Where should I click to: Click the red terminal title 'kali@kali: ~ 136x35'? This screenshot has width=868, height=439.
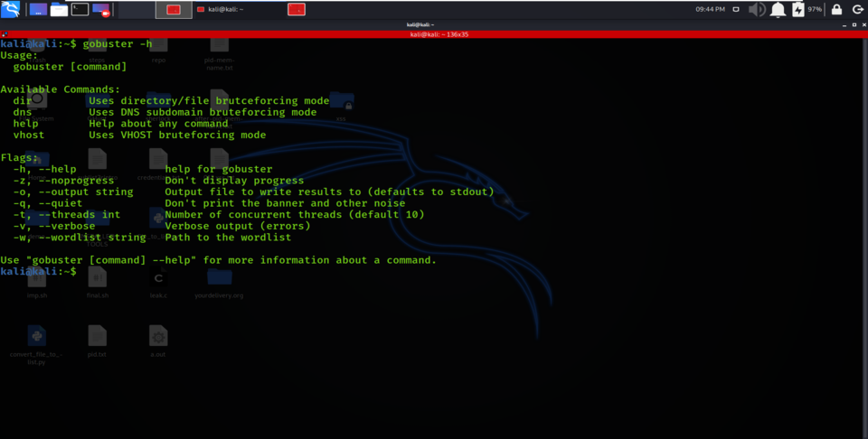coord(439,34)
